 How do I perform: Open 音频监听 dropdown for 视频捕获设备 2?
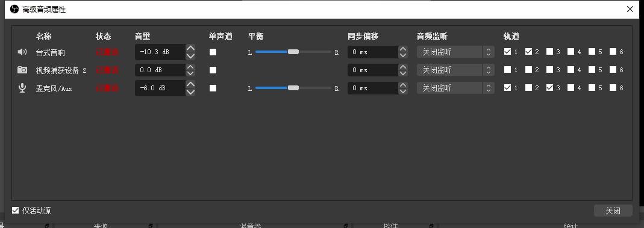tap(455, 70)
